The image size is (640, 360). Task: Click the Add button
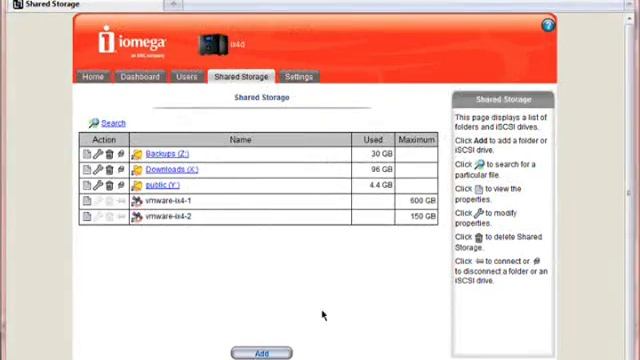pyautogui.click(x=262, y=353)
